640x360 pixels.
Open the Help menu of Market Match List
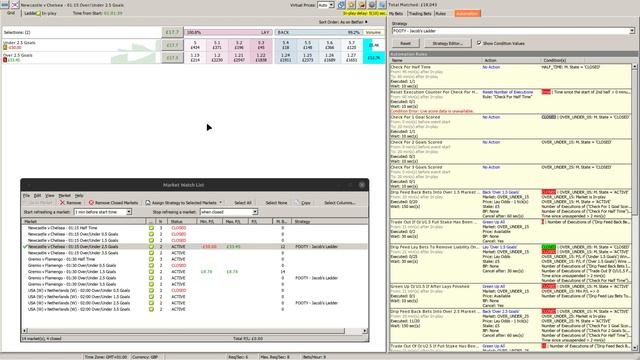79,196
